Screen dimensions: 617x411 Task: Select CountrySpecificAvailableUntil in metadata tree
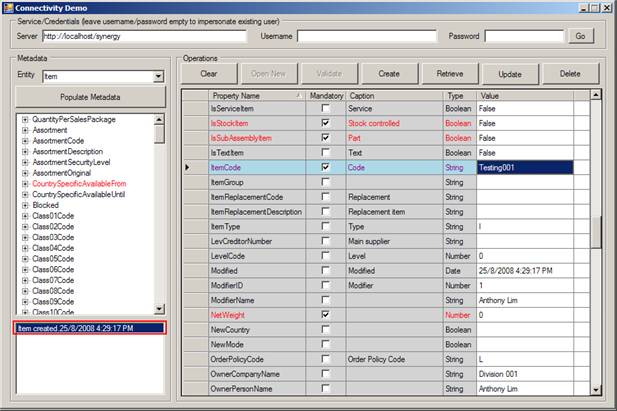click(x=79, y=194)
